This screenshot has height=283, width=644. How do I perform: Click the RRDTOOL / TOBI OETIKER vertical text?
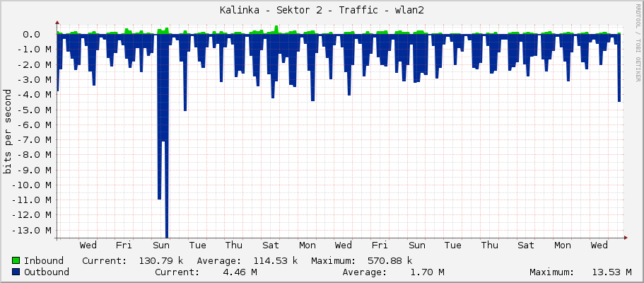click(x=637, y=42)
